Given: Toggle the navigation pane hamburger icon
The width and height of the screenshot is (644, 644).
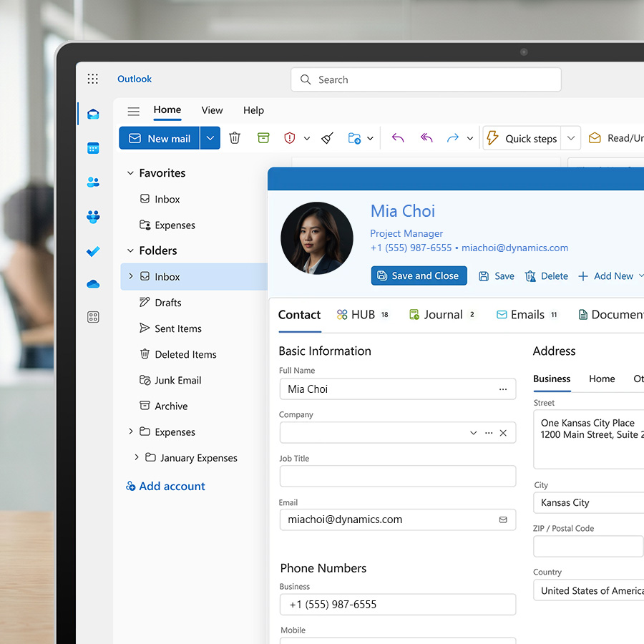Looking at the screenshot, I should coord(134,112).
